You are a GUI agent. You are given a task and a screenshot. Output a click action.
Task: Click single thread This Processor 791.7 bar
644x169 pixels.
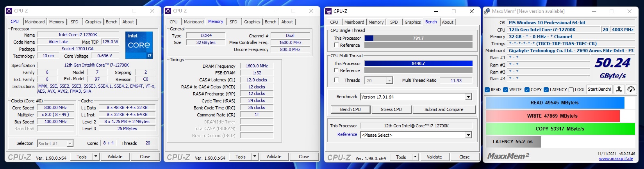[418, 38]
